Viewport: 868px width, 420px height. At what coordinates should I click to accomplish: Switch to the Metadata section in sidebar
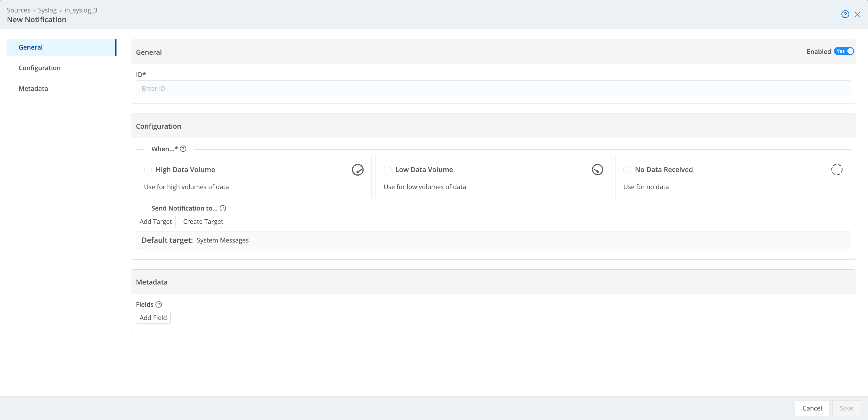(x=33, y=88)
